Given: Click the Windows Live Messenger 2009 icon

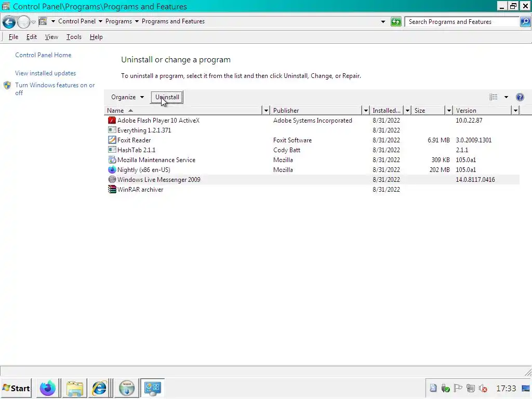Looking at the screenshot, I should coord(112,179).
